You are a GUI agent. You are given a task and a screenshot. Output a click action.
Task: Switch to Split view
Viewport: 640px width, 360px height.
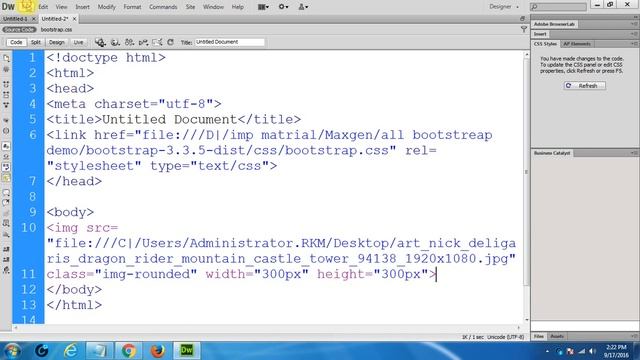click(x=36, y=42)
